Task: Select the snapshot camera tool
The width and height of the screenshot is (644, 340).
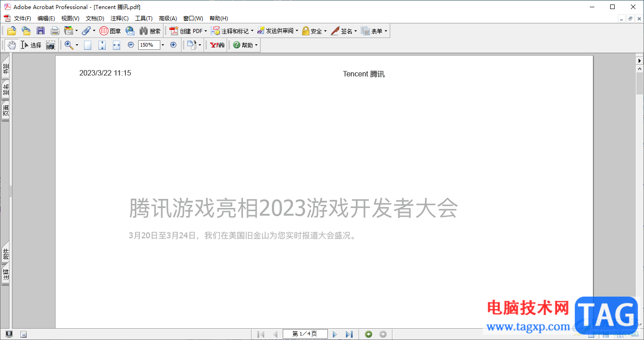Action: click(x=50, y=45)
